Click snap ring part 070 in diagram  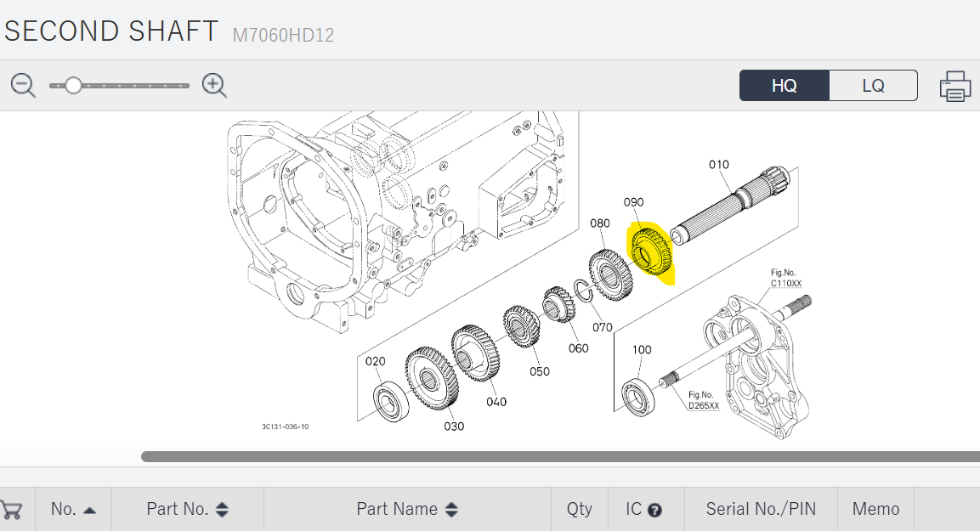584,293
